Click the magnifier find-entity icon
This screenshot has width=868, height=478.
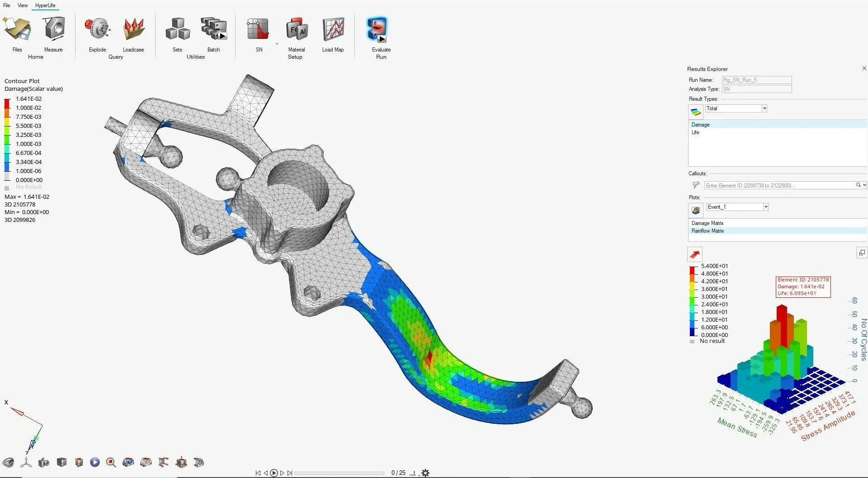pos(111,462)
